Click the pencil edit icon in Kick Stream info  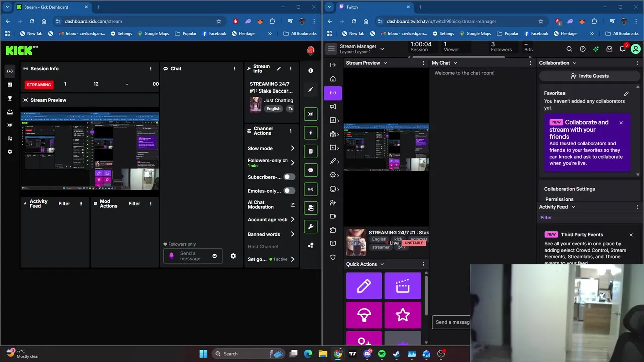pos(279,69)
